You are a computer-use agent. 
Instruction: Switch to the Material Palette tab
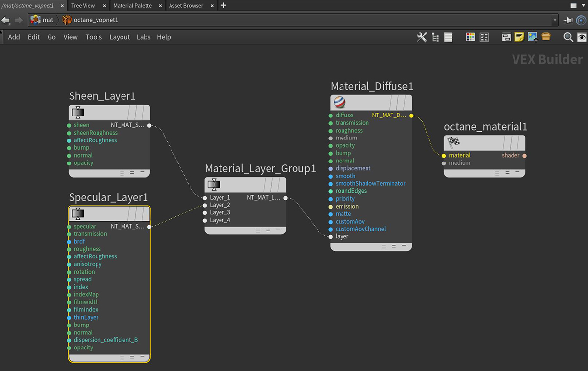(x=132, y=6)
